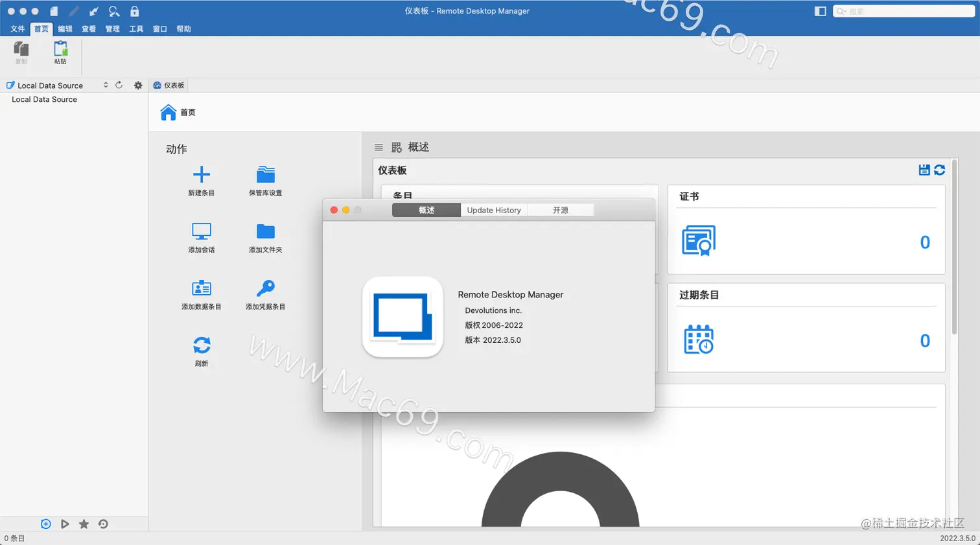Screen dimensions: 980x545
Task: Toggle the sidebar layout icon near the search field
Action: tap(820, 11)
